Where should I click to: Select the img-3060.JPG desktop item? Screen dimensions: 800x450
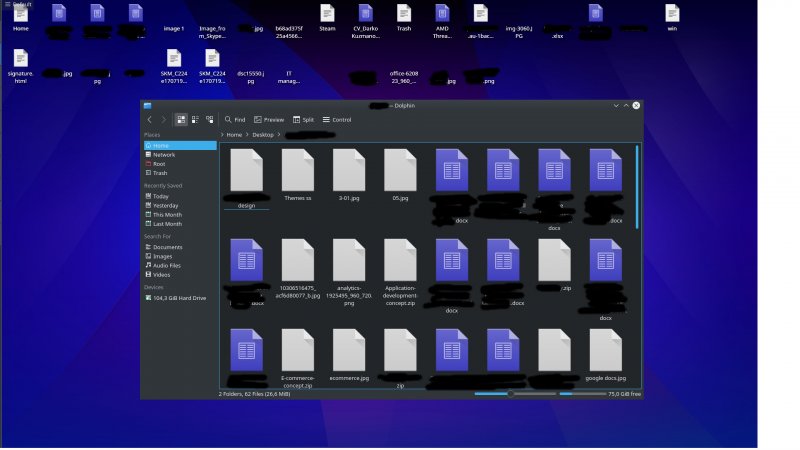pyautogui.click(x=519, y=32)
